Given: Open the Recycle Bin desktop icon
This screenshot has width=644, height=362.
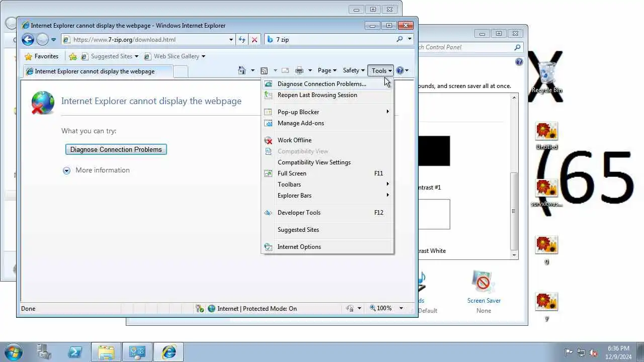Looking at the screenshot, I should [x=547, y=76].
